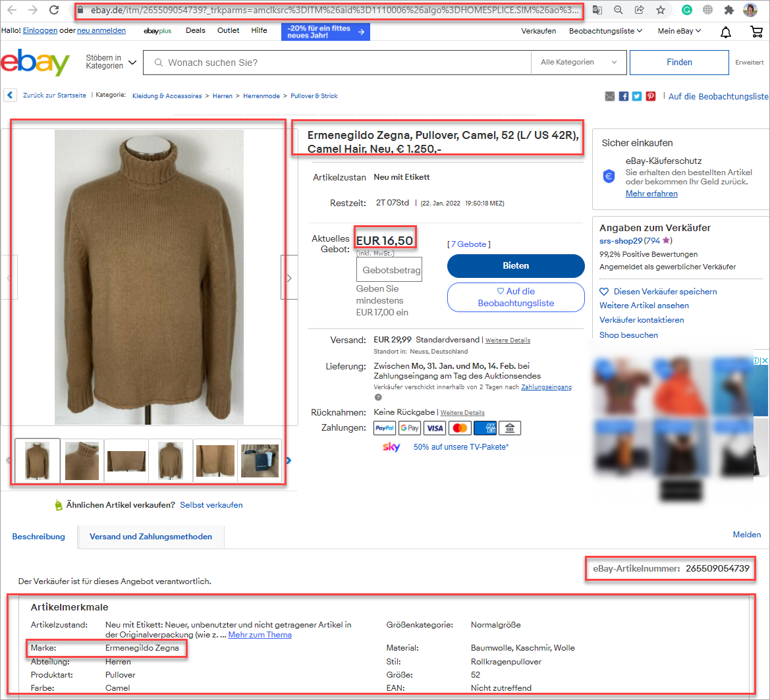Screen dimensions: 770x700
Task: Show next product image with right arrow
Action: 289,278
